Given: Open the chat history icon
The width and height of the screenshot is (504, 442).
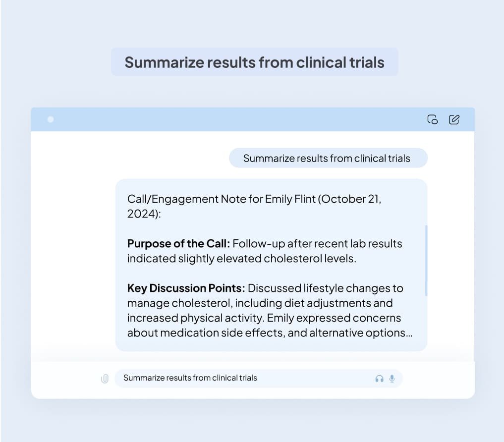Looking at the screenshot, I should 432,119.
